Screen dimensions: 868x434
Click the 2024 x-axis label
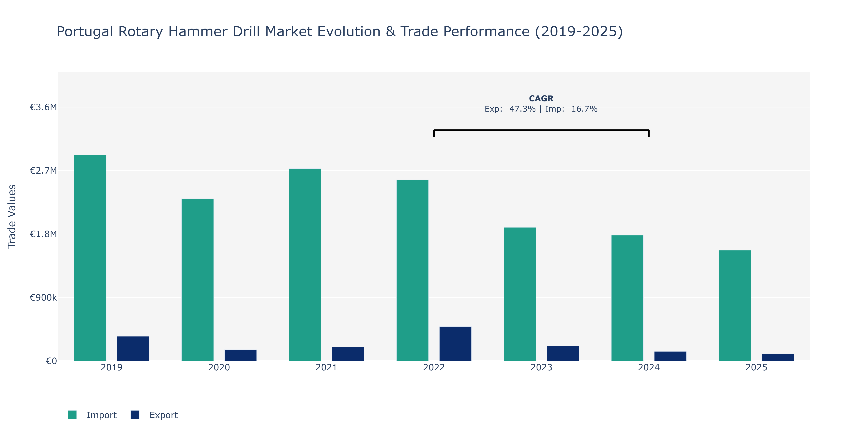point(649,367)
